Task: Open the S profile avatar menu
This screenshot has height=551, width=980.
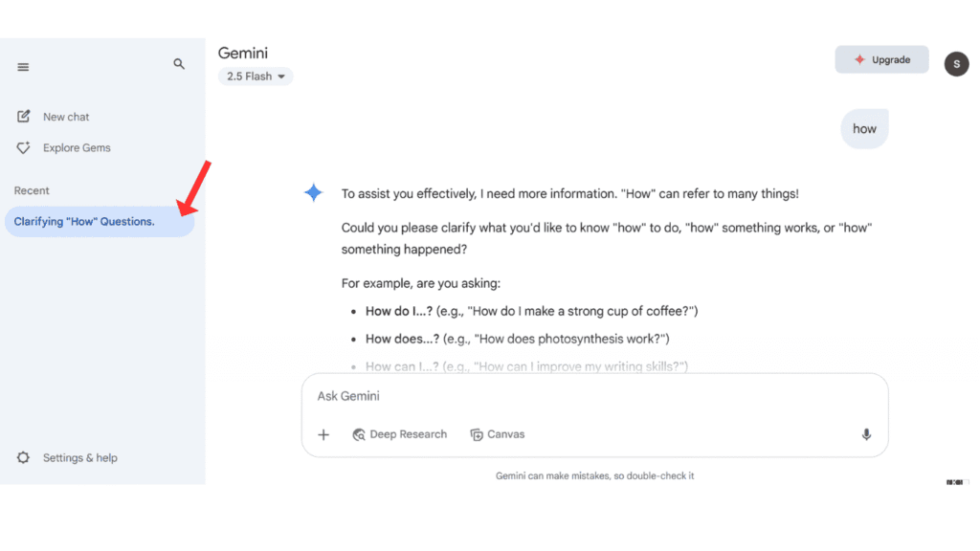Action: click(956, 63)
